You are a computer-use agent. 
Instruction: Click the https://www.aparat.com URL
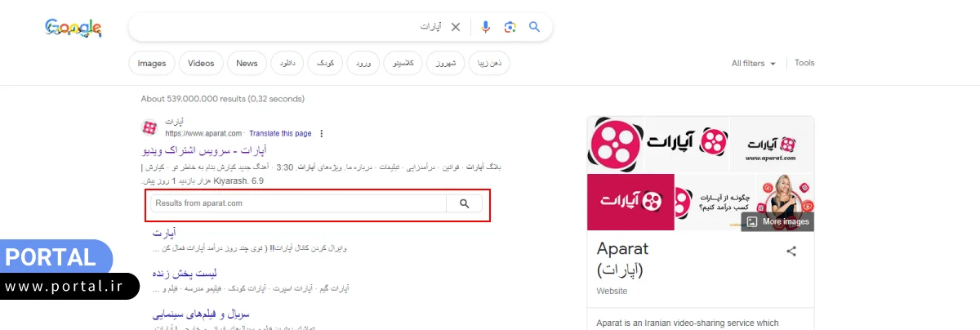(x=203, y=133)
